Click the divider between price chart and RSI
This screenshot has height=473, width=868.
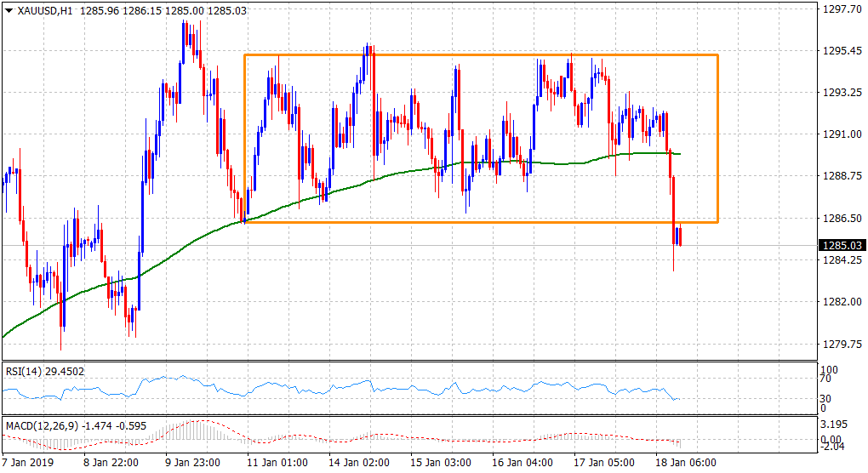408,362
